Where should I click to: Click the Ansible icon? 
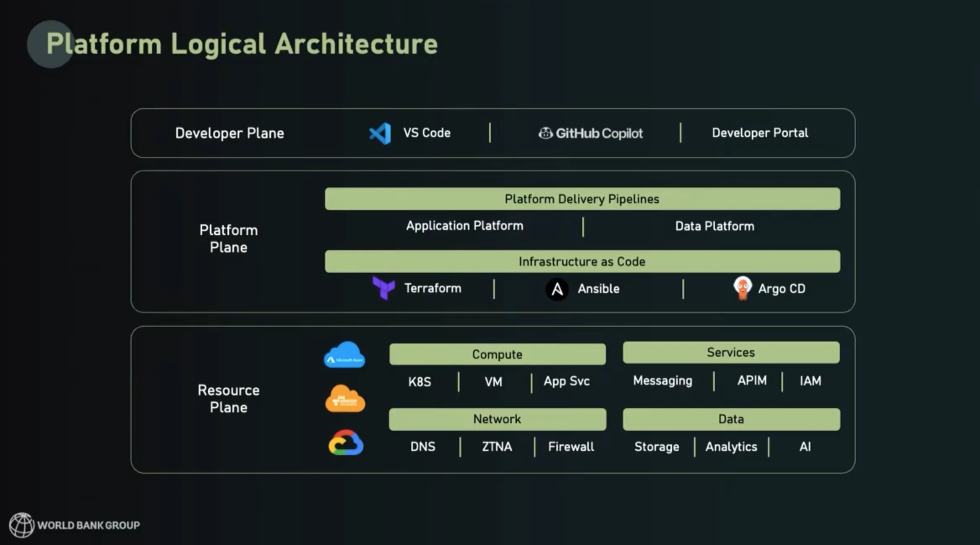tap(557, 288)
